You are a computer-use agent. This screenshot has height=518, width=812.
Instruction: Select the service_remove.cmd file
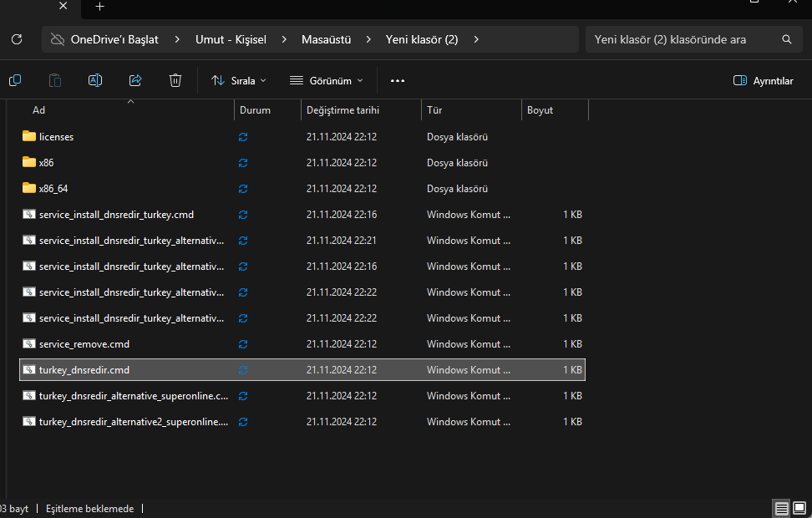tap(84, 344)
